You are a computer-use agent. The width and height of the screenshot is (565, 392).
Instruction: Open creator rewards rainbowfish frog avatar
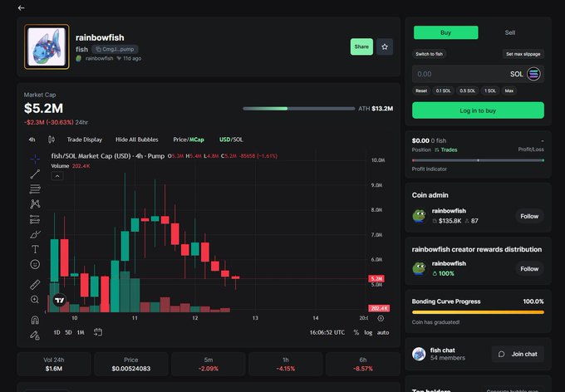(419, 269)
